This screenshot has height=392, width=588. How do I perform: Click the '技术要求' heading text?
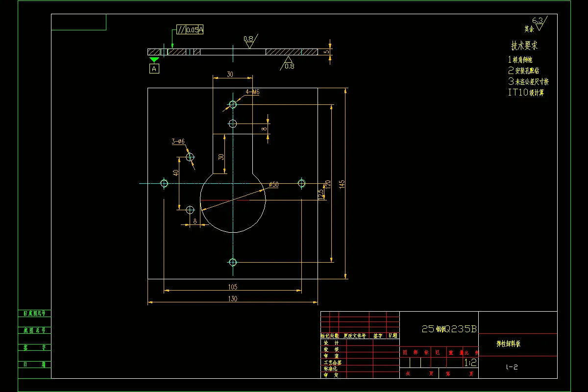pos(524,46)
